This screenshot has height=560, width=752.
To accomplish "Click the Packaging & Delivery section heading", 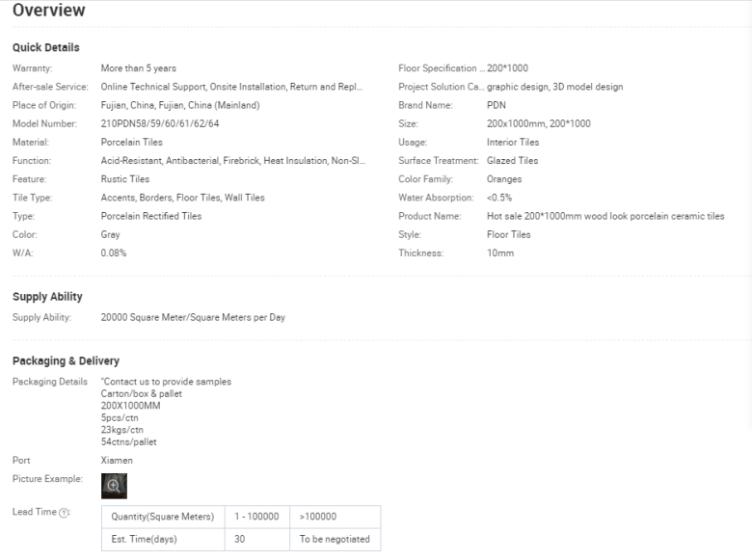I will tap(66, 360).
